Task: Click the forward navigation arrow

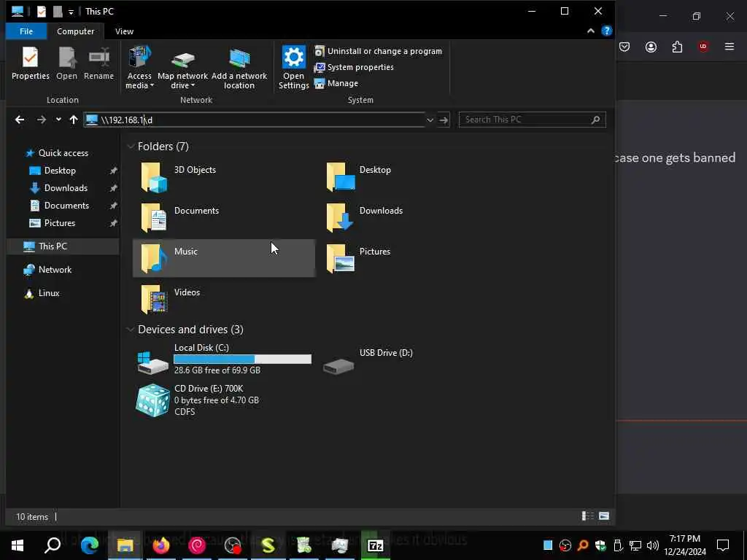Action: tap(42, 120)
